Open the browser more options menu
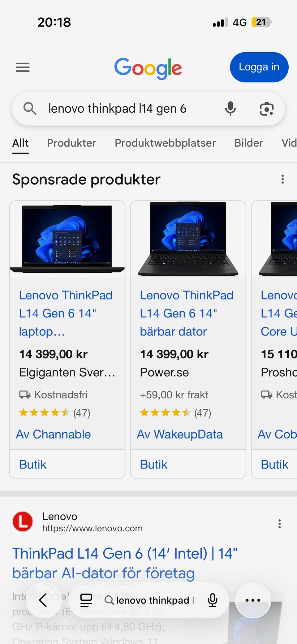 (x=253, y=600)
